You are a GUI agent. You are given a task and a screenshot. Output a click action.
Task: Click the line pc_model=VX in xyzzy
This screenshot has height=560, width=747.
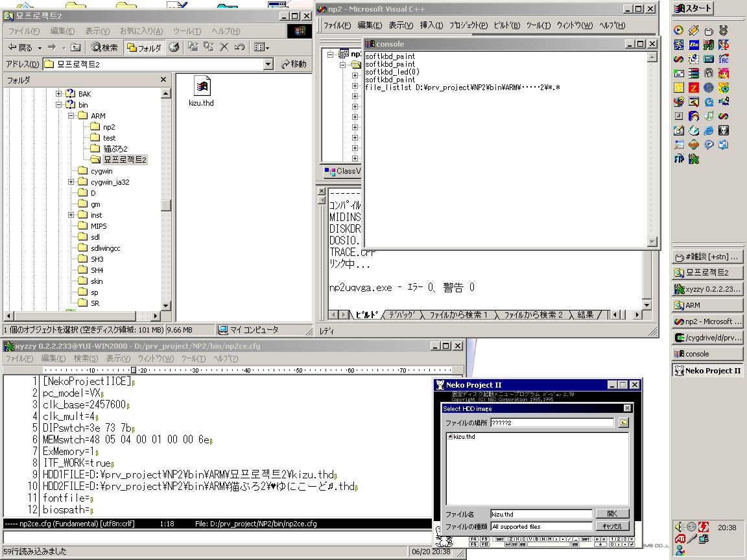click(73, 393)
